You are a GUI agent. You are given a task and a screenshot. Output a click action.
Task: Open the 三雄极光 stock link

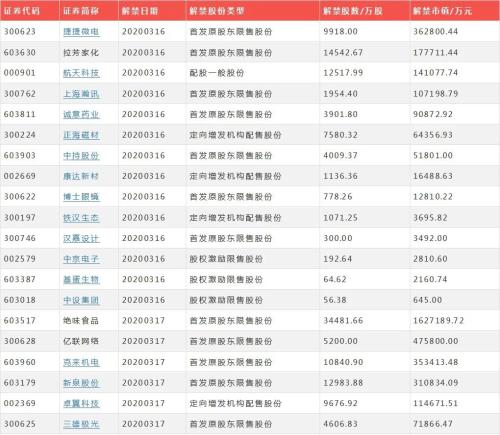click(x=81, y=424)
